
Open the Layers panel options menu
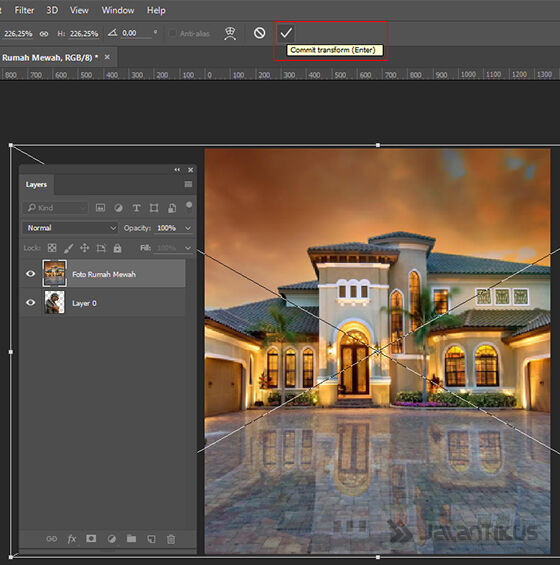click(x=188, y=184)
